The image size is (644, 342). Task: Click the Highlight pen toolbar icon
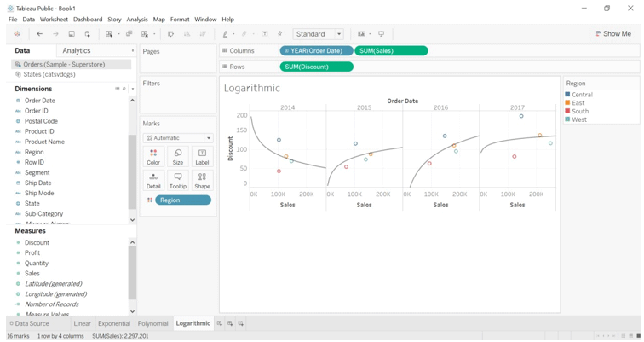coord(225,34)
